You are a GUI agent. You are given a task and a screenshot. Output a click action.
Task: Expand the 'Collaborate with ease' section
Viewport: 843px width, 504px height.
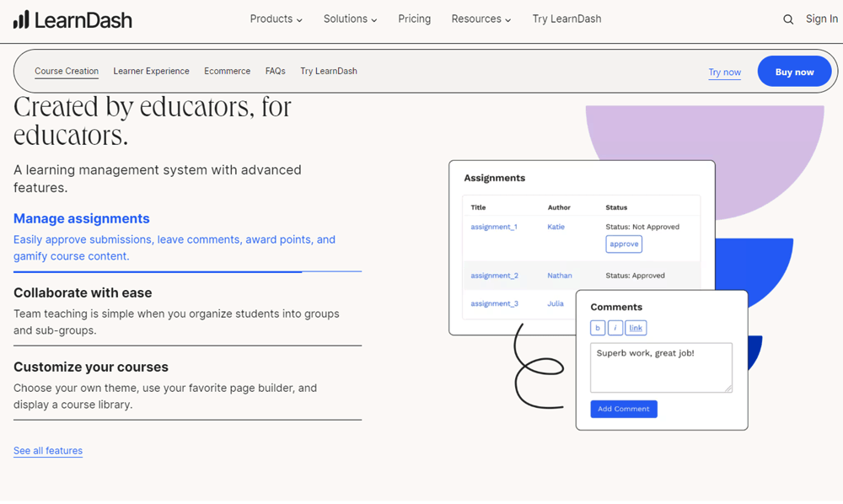83,293
